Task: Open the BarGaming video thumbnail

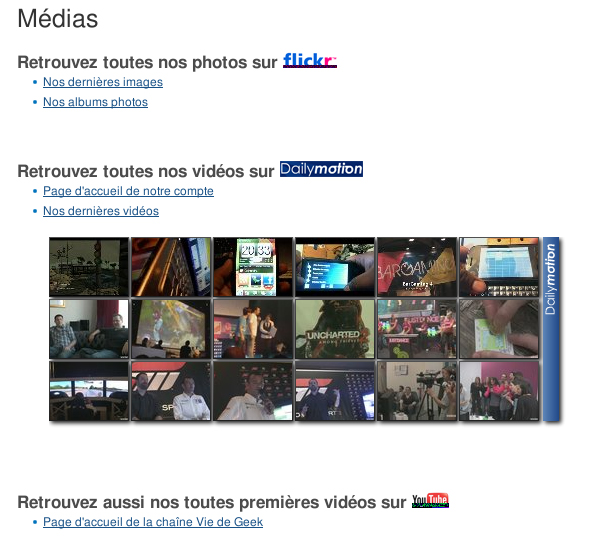Action: point(417,267)
